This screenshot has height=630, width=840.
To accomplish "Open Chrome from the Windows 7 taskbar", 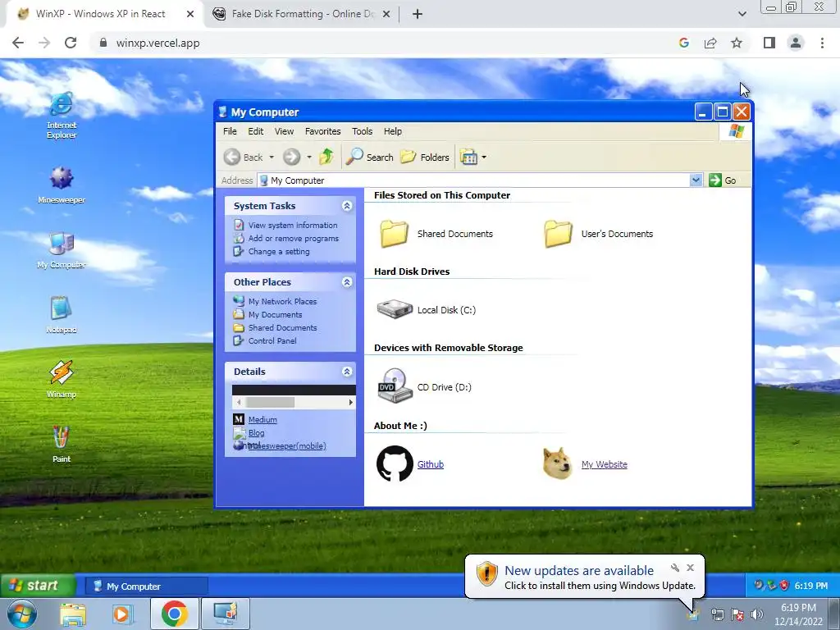I will [174, 614].
